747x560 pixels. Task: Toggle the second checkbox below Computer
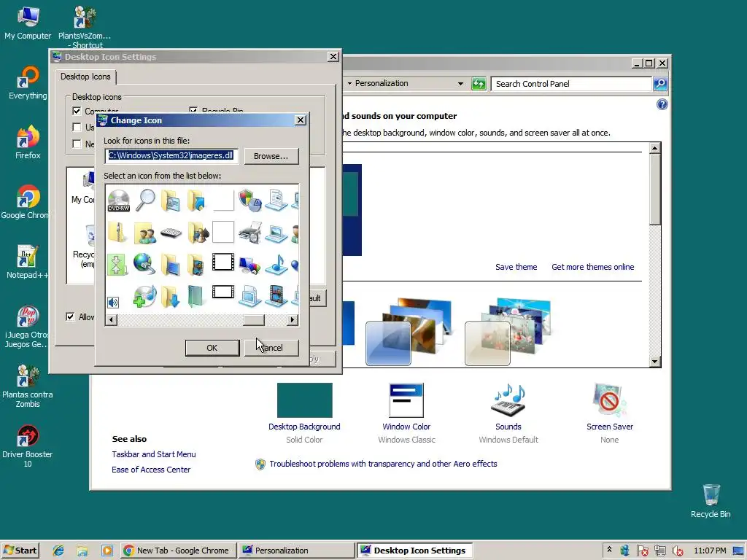click(76, 127)
